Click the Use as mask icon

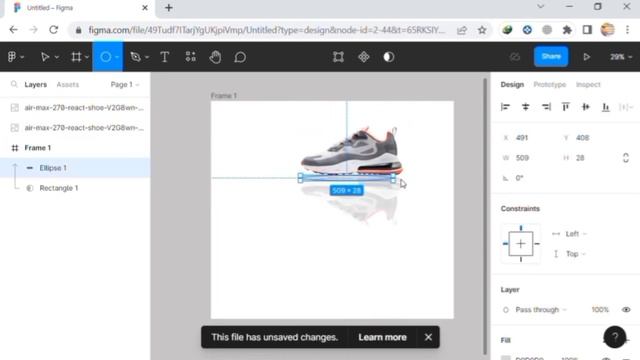(389, 57)
